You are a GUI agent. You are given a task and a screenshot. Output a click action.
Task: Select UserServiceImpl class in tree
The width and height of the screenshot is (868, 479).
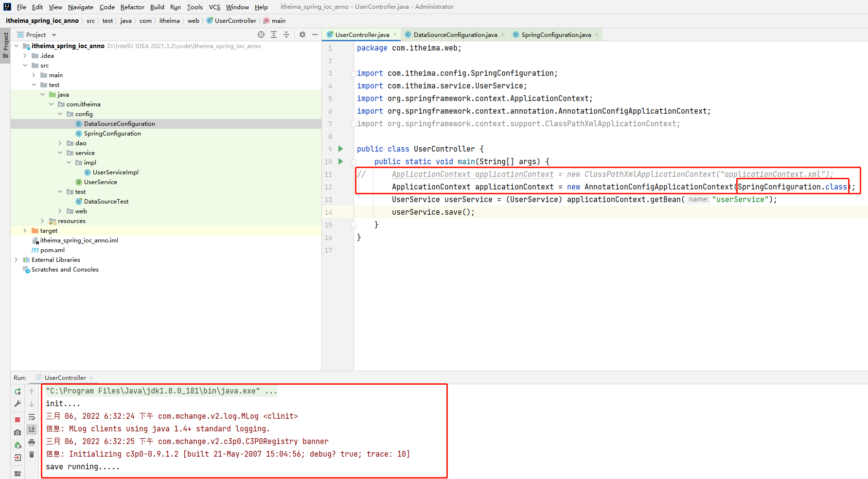[x=116, y=172]
